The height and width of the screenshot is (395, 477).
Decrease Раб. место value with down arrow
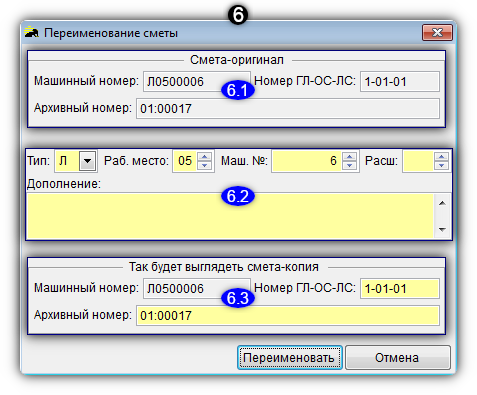click(205, 166)
